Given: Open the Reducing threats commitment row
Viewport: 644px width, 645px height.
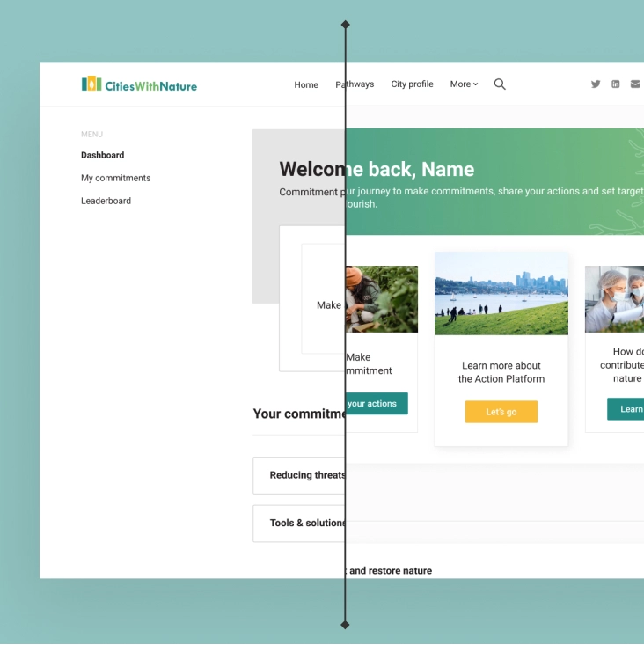Looking at the screenshot, I should [299, 475].
